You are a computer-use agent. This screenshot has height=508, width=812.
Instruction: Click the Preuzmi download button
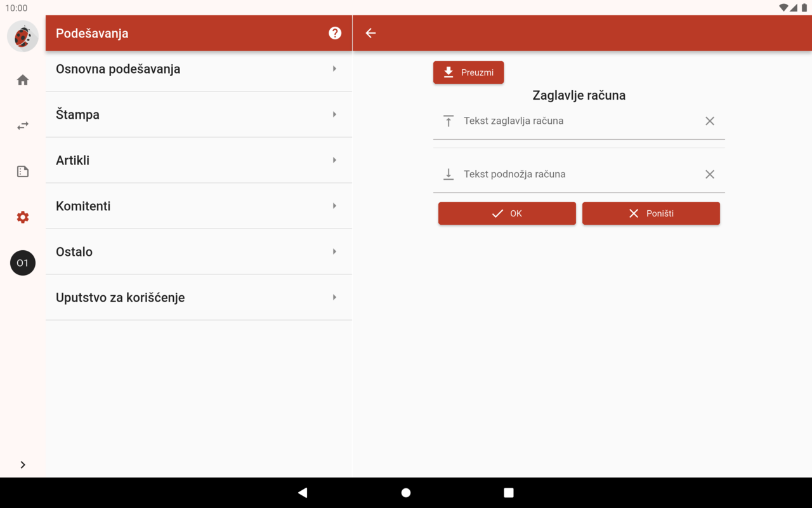pyautogui.click(x=468, y=72)
